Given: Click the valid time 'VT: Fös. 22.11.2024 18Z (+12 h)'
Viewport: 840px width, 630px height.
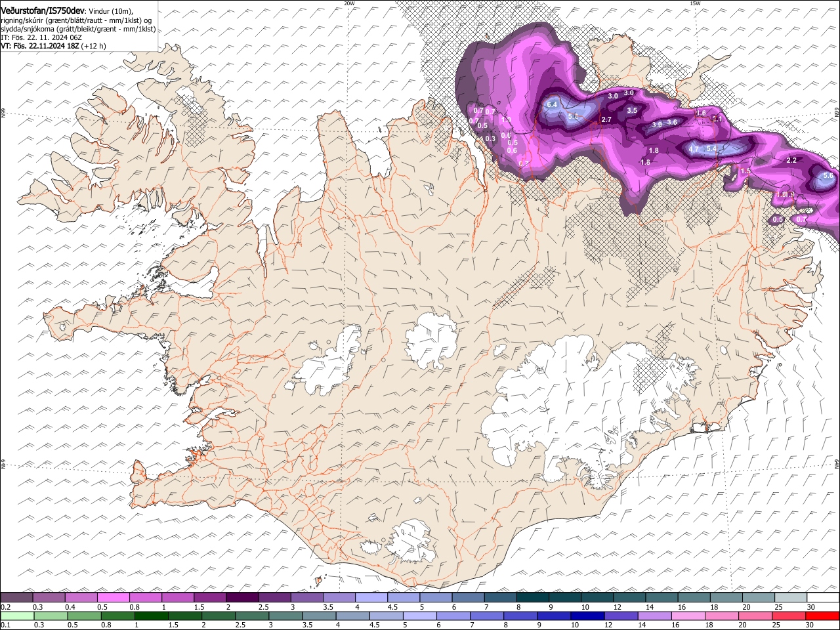Looking at the screenshot, I should (53, 46).
